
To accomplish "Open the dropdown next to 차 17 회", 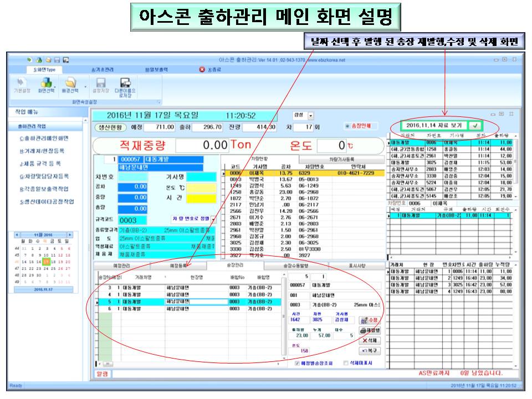I will [x=310, y=116].
